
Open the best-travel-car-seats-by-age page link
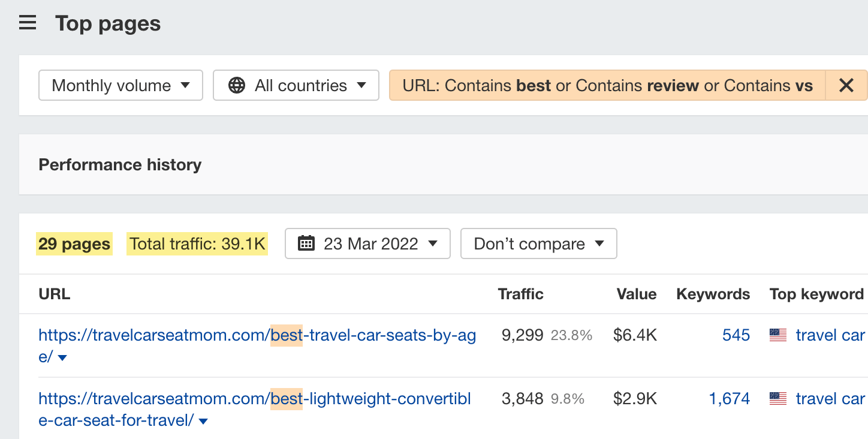point(257,335)
